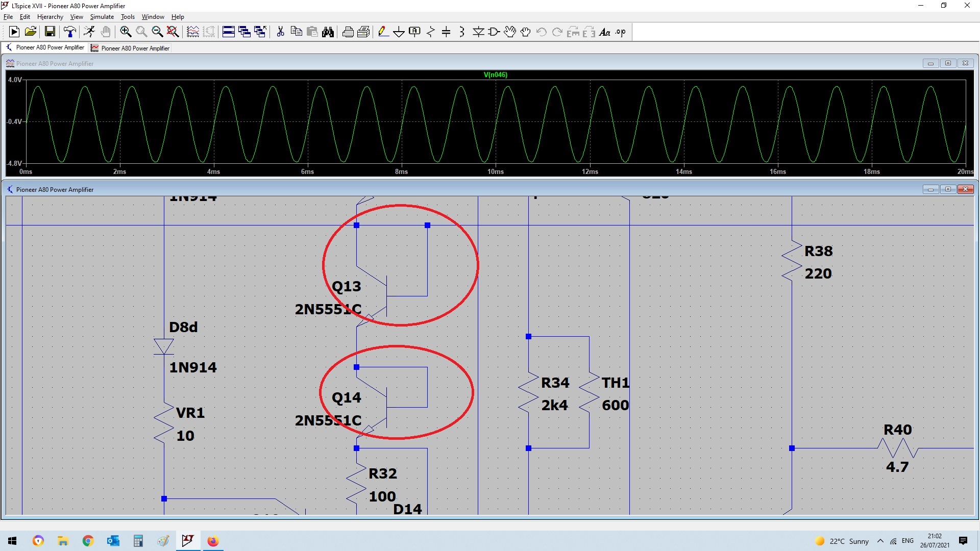Click the Print icon
The image size is (980, 551).
348,32
